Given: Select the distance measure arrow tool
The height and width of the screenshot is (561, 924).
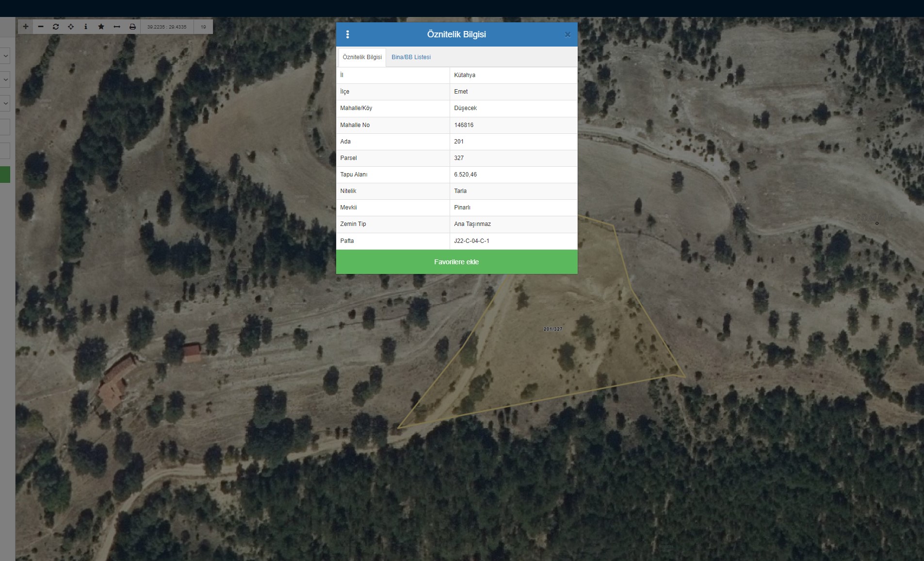Looking at the screenshot, I should (x=116, y=27).
